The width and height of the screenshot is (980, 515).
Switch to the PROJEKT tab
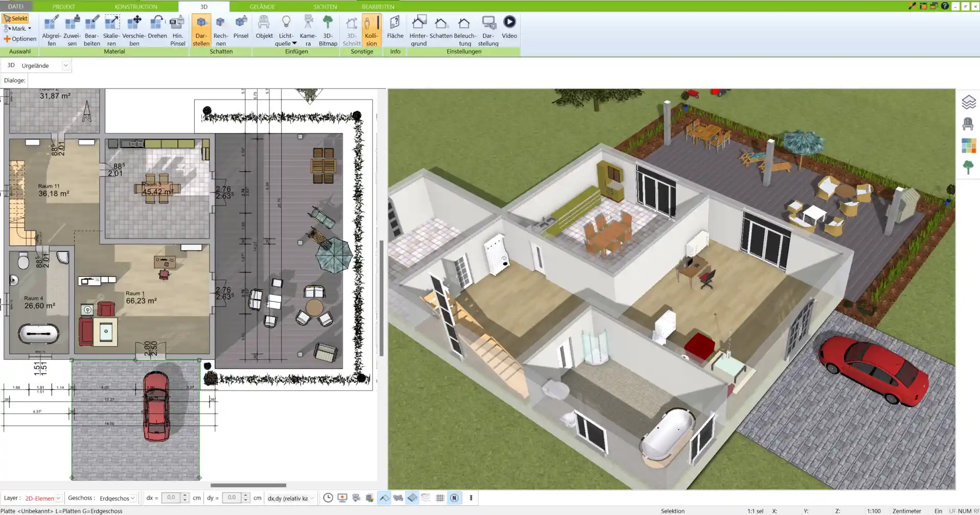(64, 7)
